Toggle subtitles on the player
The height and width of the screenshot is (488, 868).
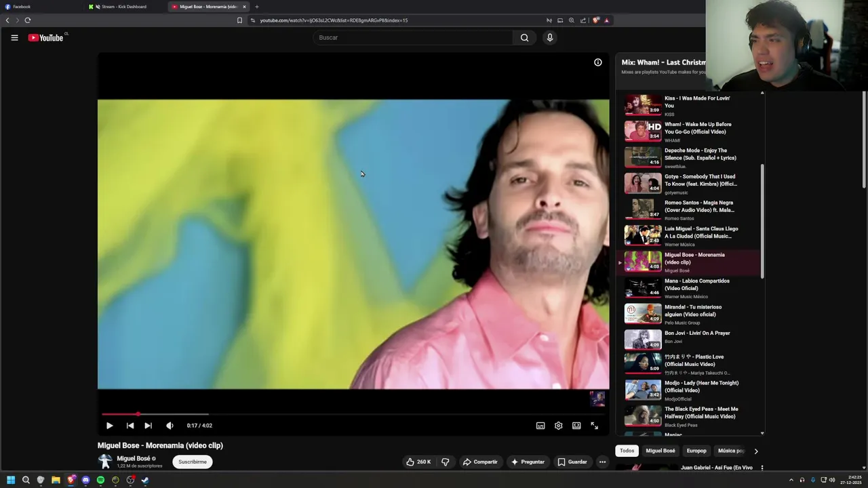[540, 426]
